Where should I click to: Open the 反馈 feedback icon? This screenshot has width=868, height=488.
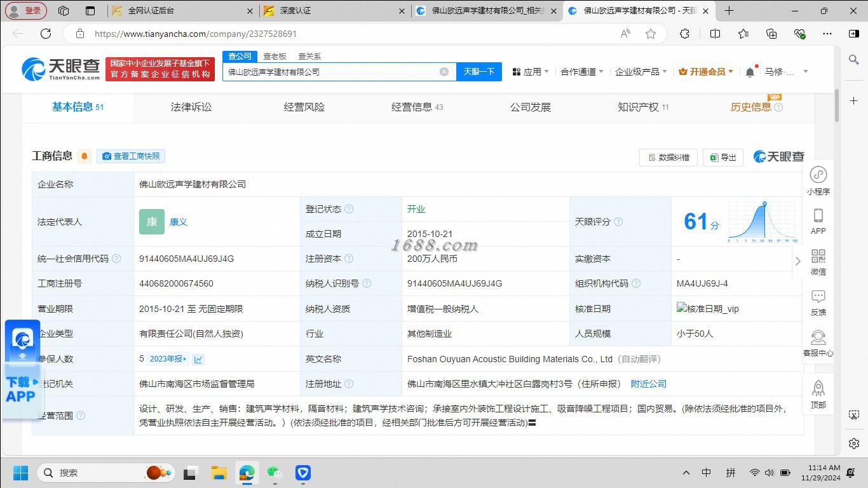[x=818, y=302]
